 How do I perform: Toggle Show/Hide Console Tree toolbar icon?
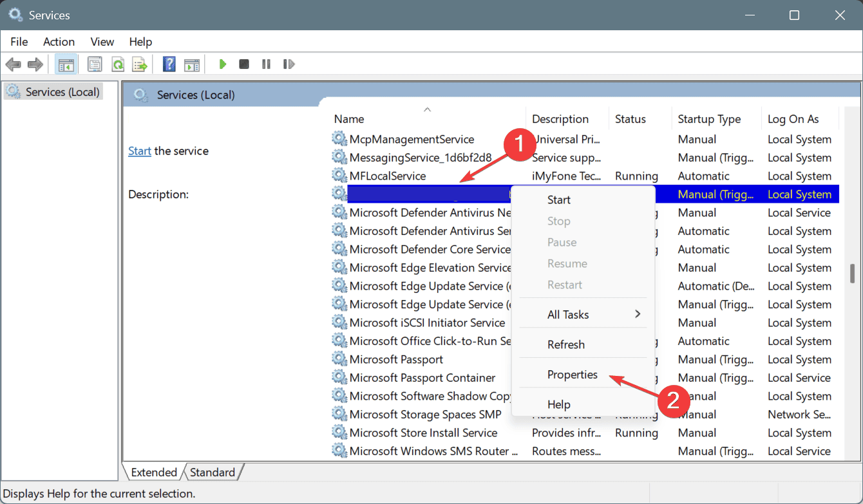click(x=65, y=64)
